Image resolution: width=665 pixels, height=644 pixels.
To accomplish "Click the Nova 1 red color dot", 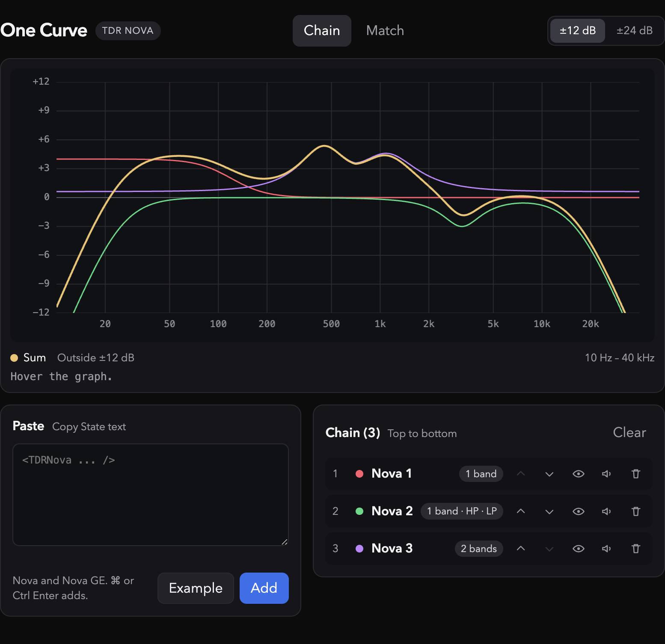I will point(359,474).
